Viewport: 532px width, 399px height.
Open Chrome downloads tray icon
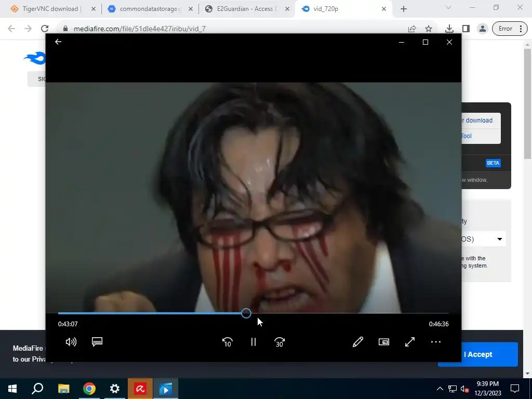pos(449,29)
